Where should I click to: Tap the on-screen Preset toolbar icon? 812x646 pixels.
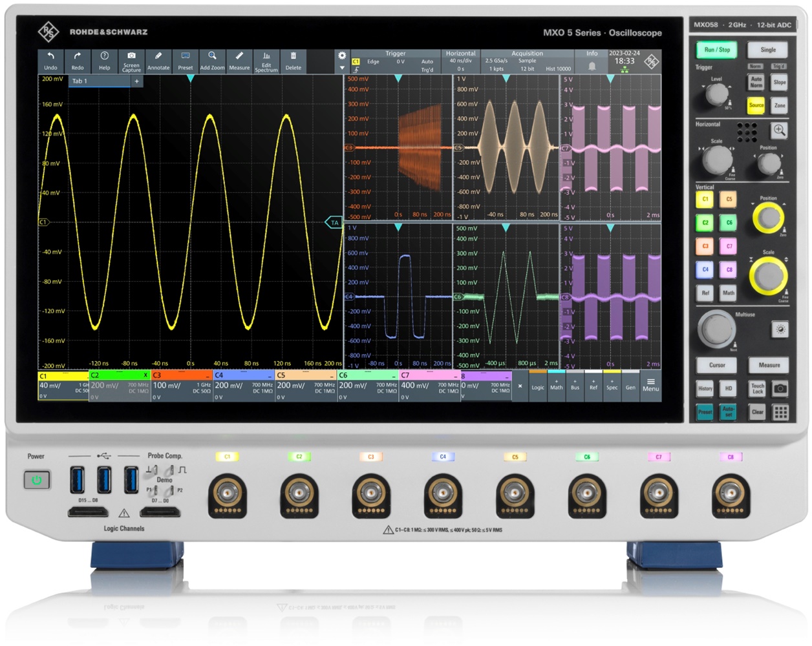[186, 61]
